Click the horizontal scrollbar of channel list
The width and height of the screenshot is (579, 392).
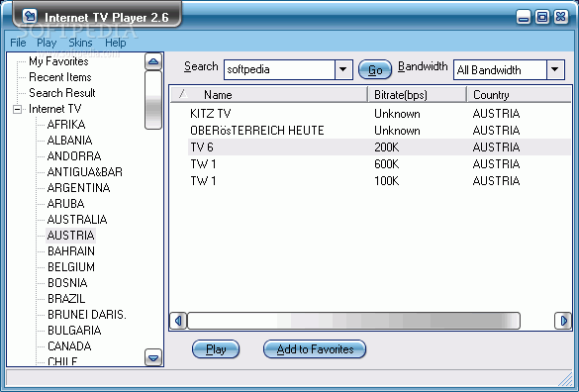tap(353, 321)
